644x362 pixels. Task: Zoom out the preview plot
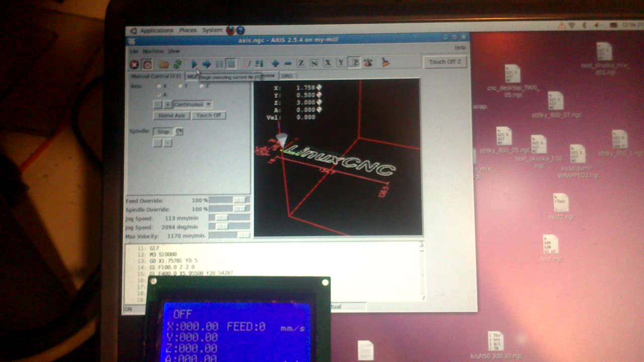coord(288,63)
